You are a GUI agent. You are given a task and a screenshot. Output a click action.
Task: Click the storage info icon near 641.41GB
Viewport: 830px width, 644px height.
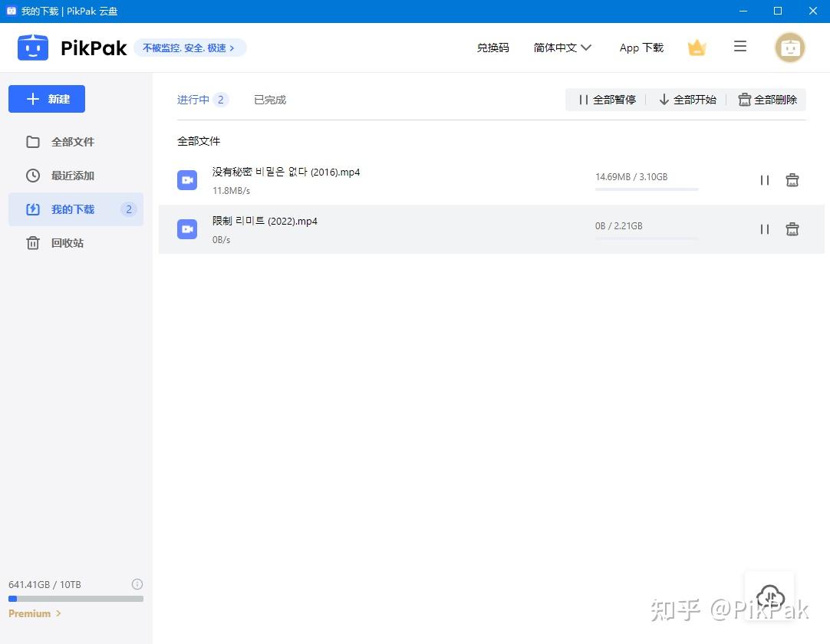(137, 584)
